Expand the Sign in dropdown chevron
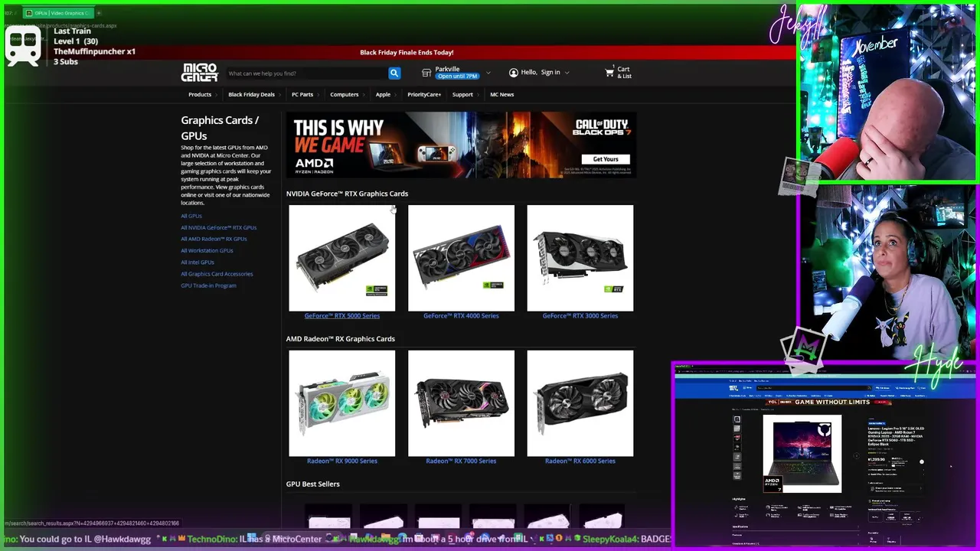This screenshot has width=980, height=551. click(x=567, y=73)
